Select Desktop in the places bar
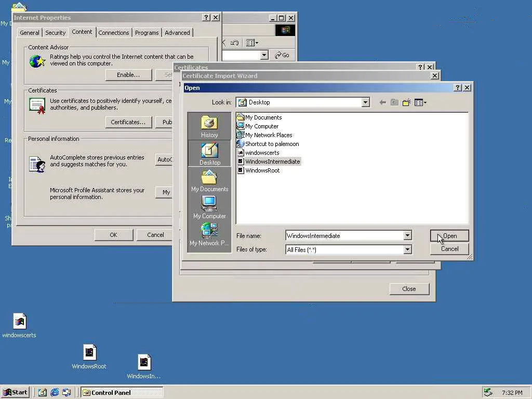Viewport: 532px width, 399px height. click(x=209, y=154)
